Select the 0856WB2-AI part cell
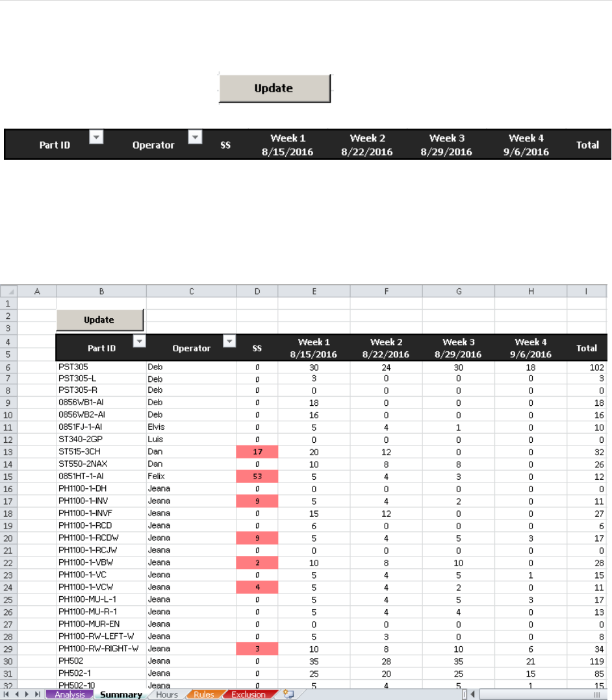This screenshot has width=612, height=700. tap(101, 415)
